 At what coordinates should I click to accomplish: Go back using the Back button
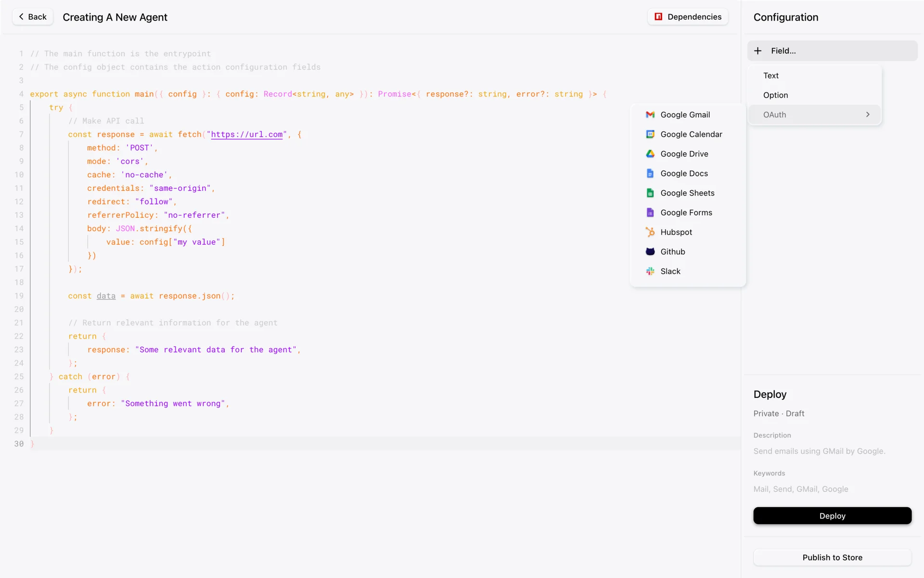click(x=33, y=17)
